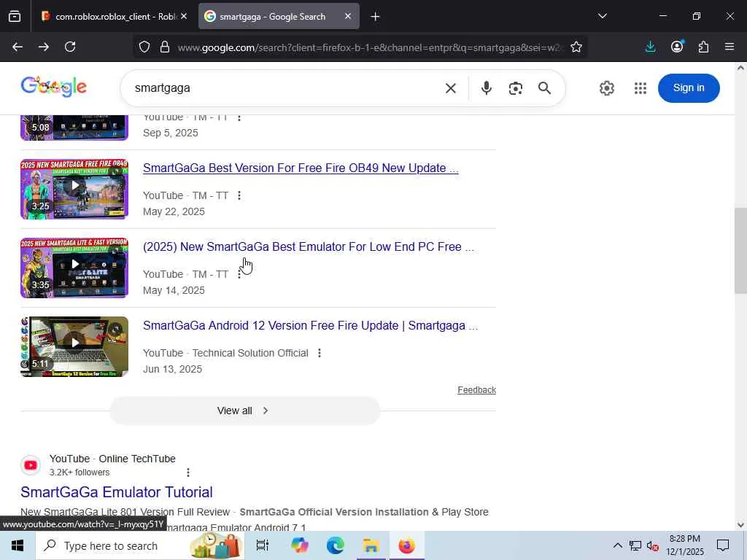Send Feedback on video results
The image size is (747, 560).
click(476, 390)
